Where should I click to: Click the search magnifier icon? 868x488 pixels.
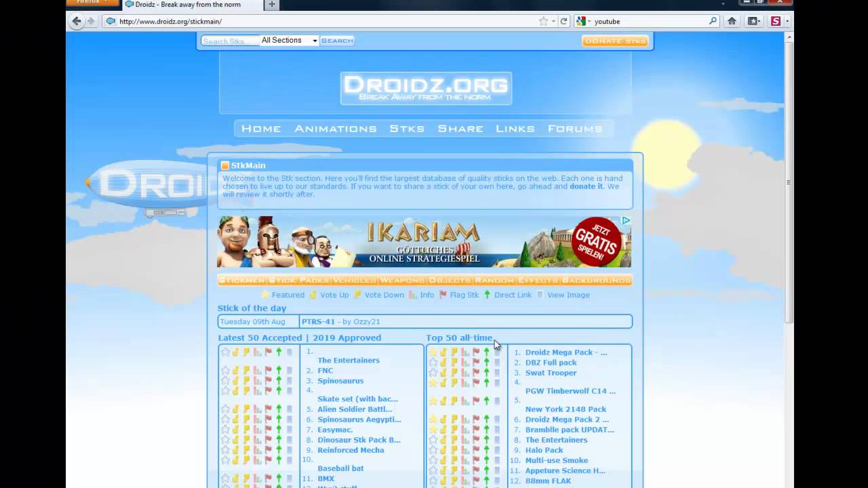coord(713,21)
